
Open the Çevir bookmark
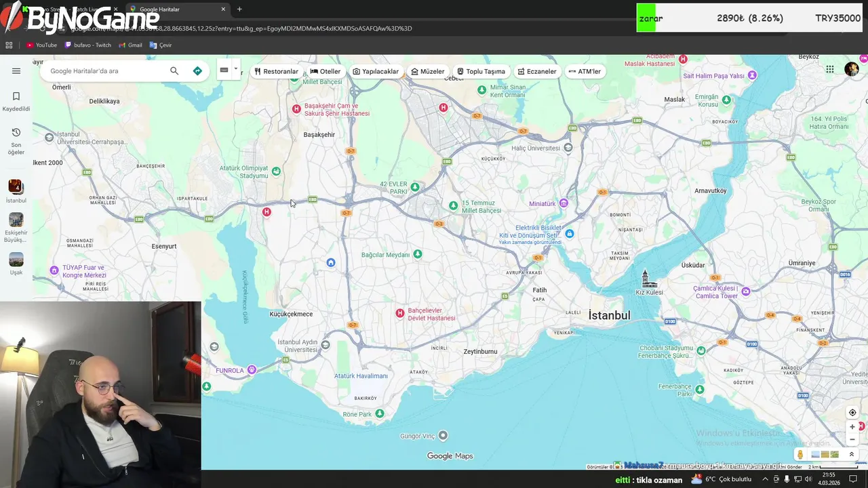click(x=161, y=45)
